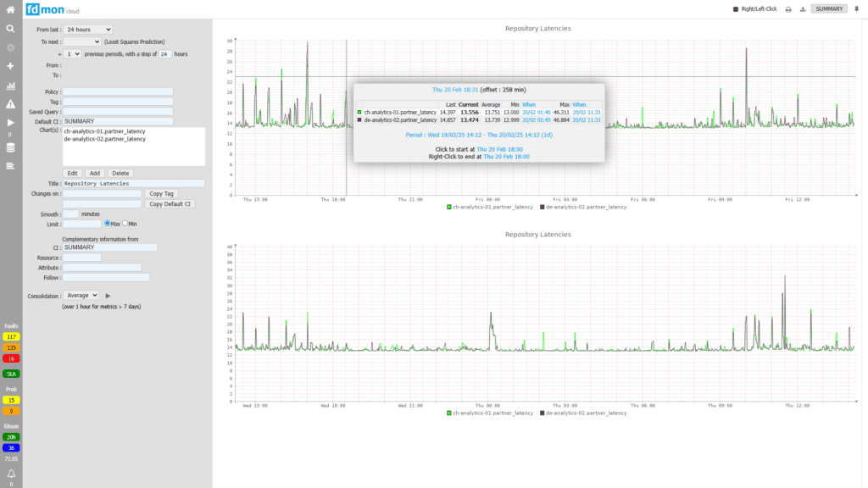Open the 'From last' 24 hours dropdown
The height and width of the screenshot is (488, 868).
coord(88,30)
